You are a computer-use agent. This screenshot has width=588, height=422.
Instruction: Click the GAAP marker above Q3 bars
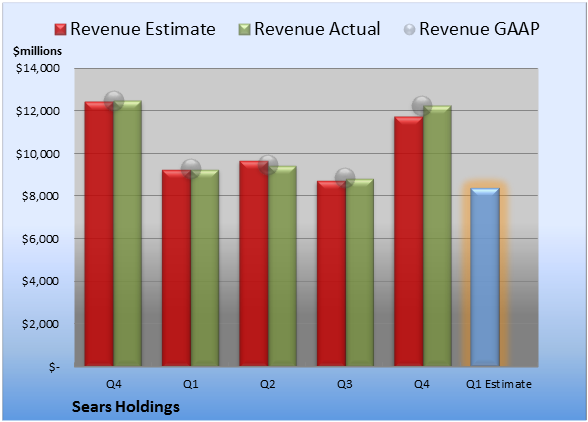pos(345,177)
